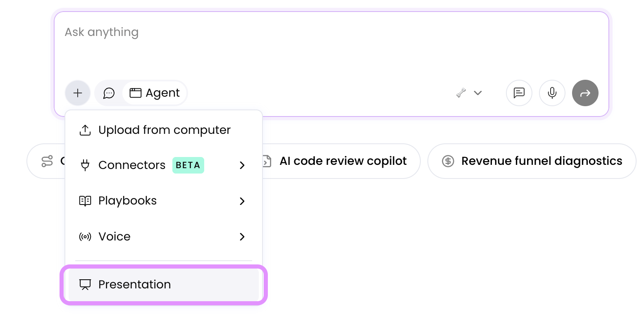Open the Voice submenu
The height and width of the screenshot is (314, 644).
coord(114,237)
